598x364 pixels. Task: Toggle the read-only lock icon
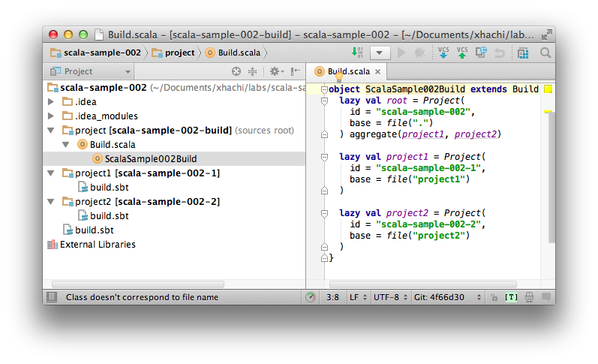[494, 298]
